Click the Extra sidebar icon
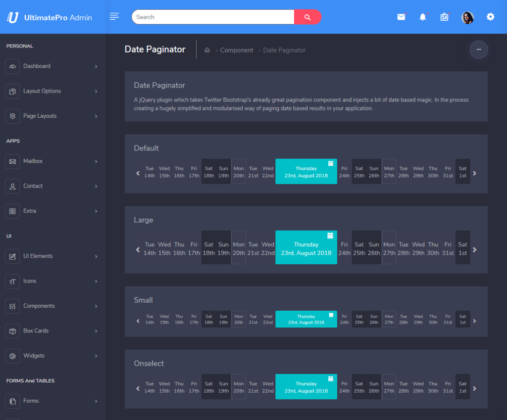 tap(12, 211)
